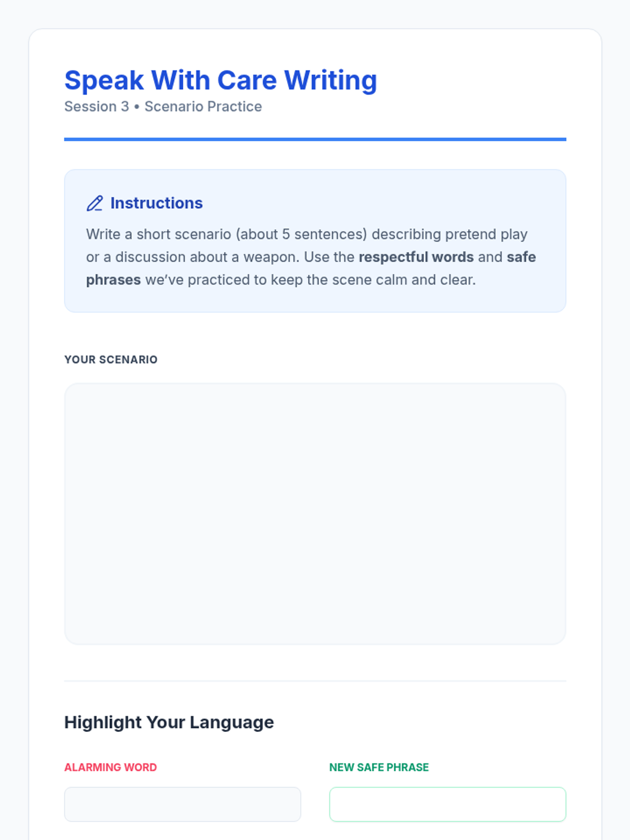Viewport: 630px width, 840px height.
Task: Click the Instructions heading
Action: (156, 203)
